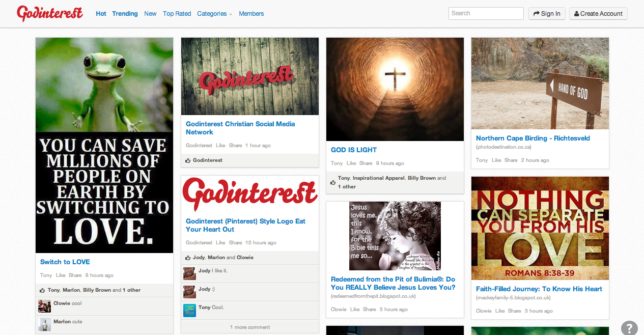Open Marlon's avatar beside the 'cute' comment

tap(44, 324)
